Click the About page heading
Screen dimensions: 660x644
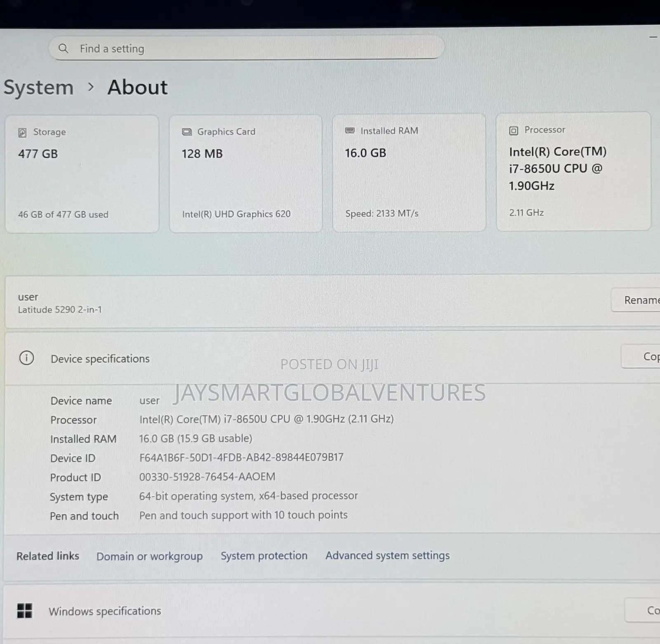tap(138, 87)
